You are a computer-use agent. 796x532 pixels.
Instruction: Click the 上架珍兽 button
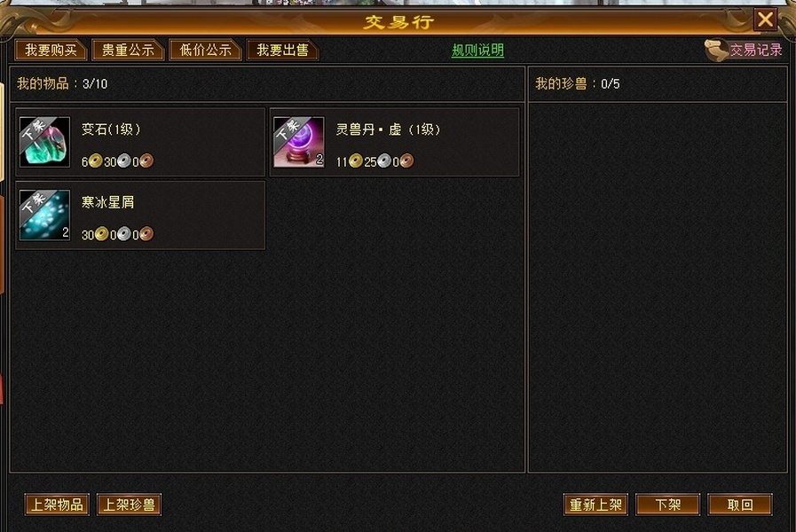[x=129, y=505]
